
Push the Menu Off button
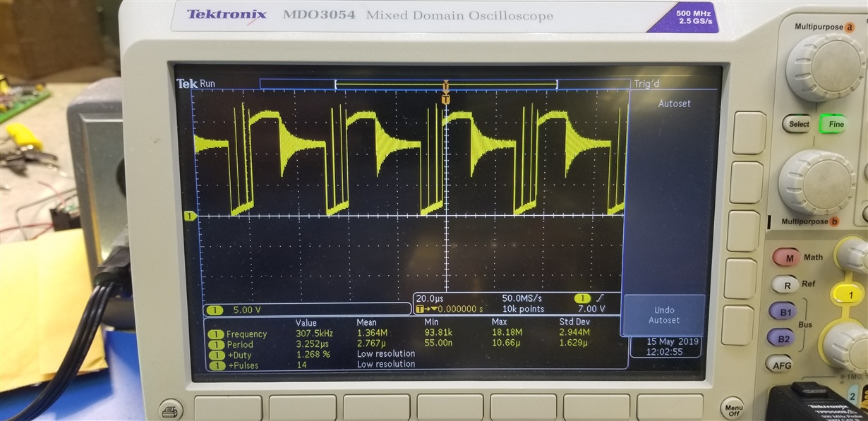point(733,408)
